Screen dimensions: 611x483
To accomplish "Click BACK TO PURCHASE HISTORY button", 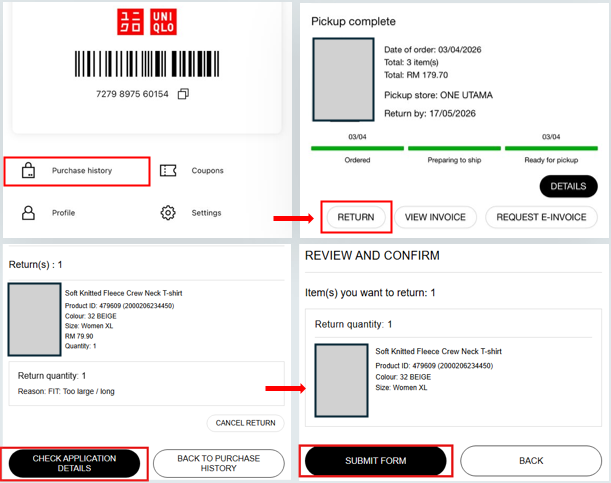I will click(x=219, y=463).
